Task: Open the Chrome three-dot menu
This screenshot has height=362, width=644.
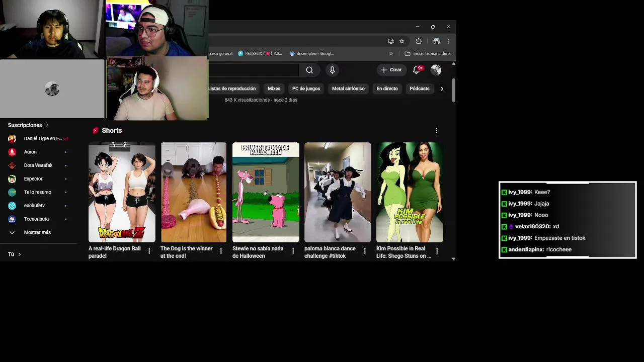Action: 448,41
